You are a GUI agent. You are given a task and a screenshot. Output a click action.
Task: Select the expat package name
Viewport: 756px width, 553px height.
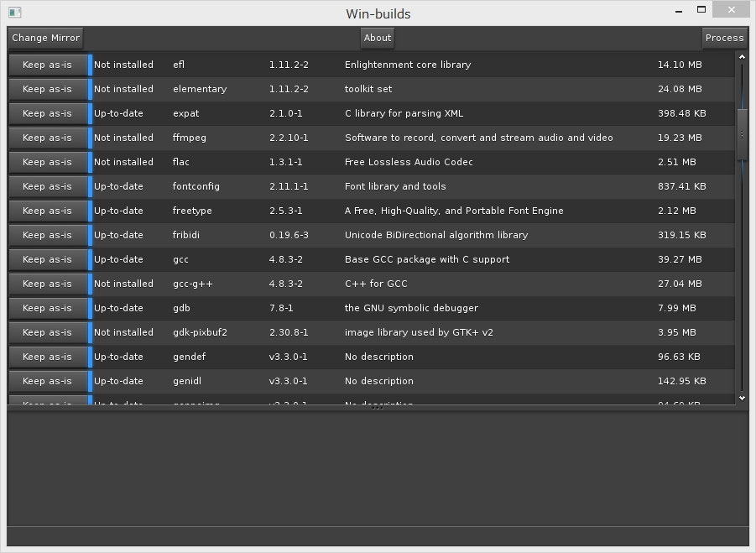[185, 114]
